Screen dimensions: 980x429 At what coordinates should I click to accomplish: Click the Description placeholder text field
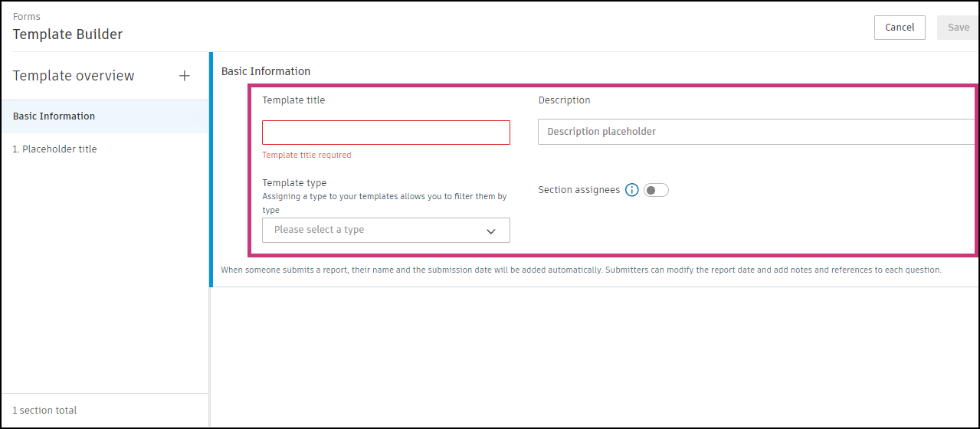tap(755, 132)
